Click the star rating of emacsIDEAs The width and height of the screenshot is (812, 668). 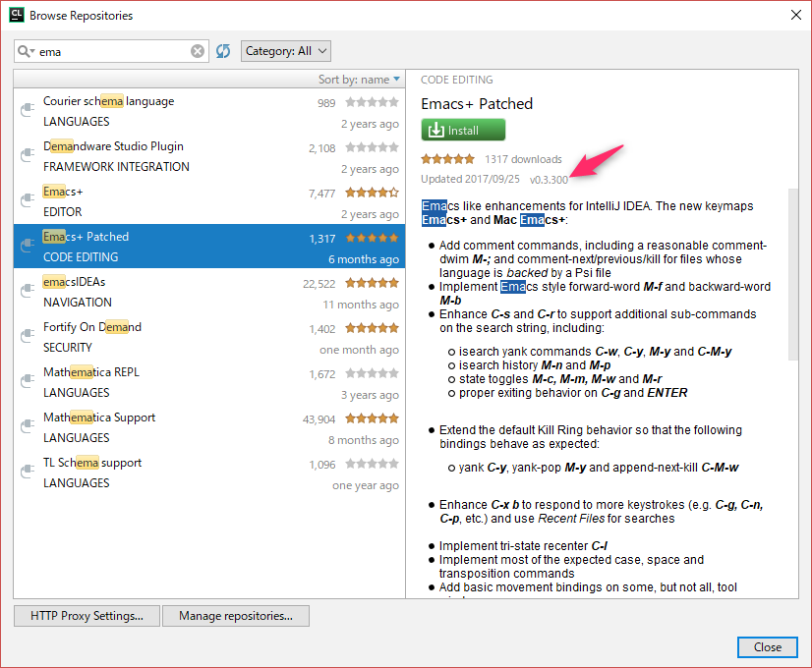tap(372, 283)
